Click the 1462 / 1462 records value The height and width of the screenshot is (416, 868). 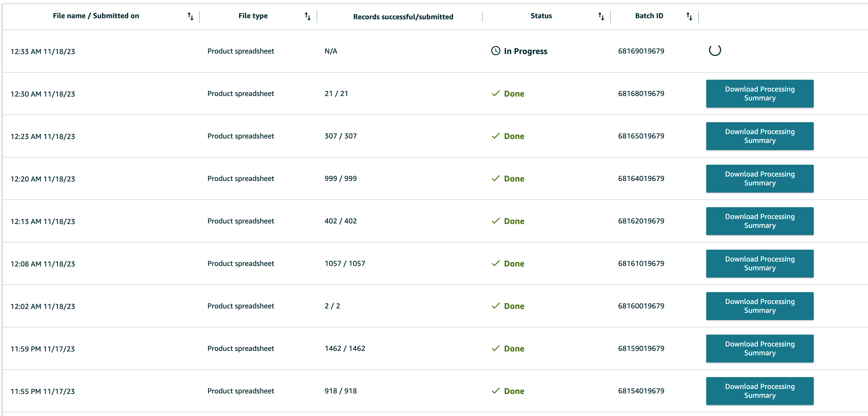click(x=345, y=349)
